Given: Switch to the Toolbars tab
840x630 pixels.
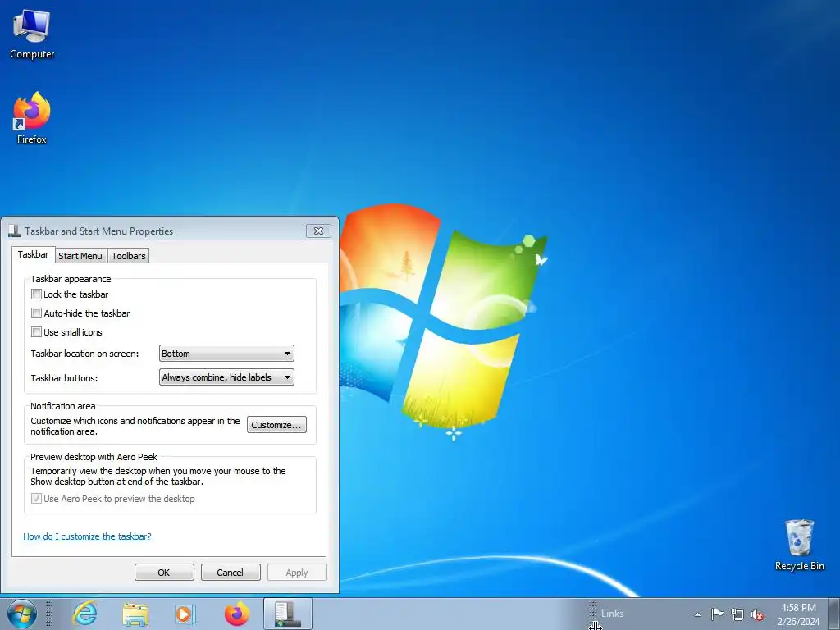Looking at the screenshot, I should (129, 256).
